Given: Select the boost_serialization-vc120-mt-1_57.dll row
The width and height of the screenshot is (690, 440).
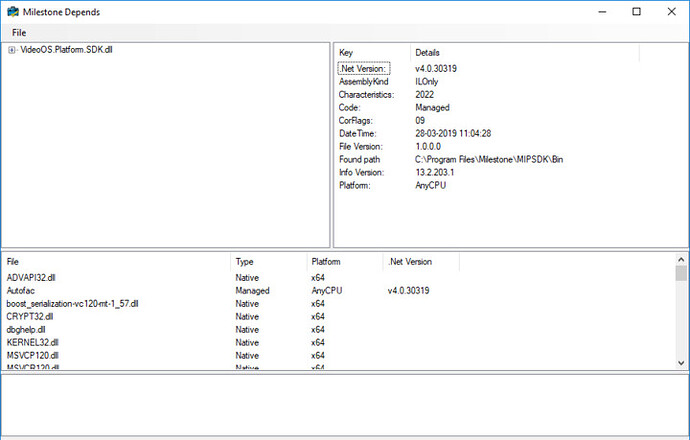Looking at the screenshot, I should click(72, 304).
